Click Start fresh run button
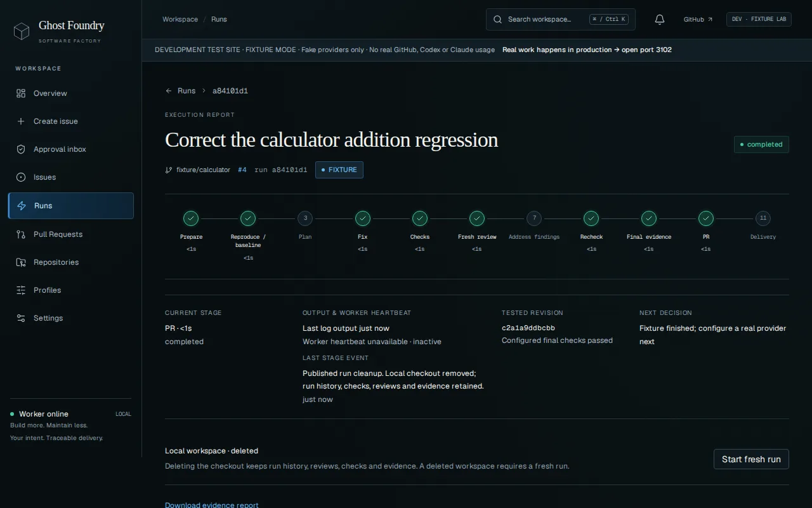Viewport: 812px width, 508px height. [x=751, y=459]
